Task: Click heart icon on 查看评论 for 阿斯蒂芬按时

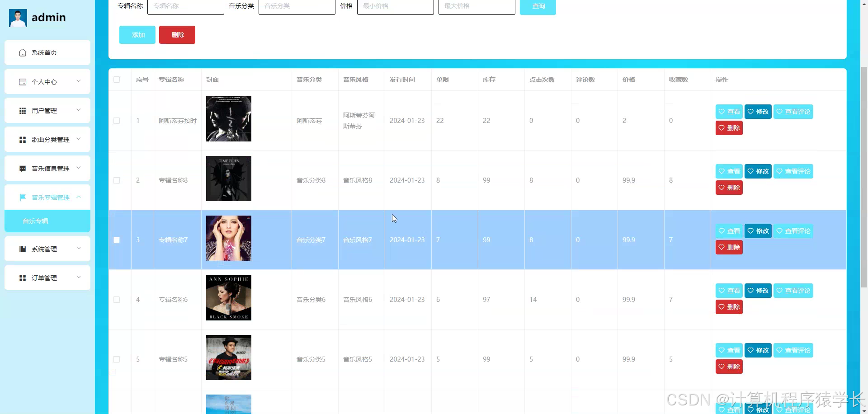Action: [x=779, y=112]
